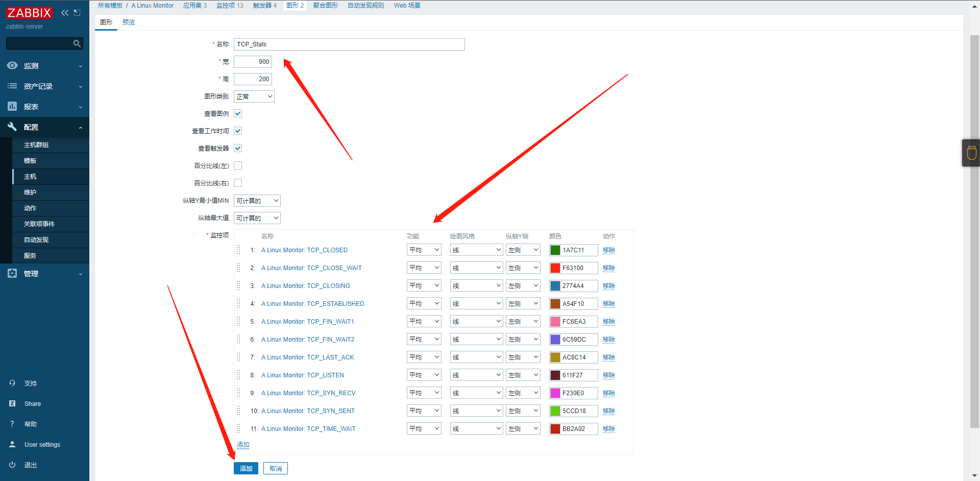Open the 自动发现规则 tab

pos(366,6)
